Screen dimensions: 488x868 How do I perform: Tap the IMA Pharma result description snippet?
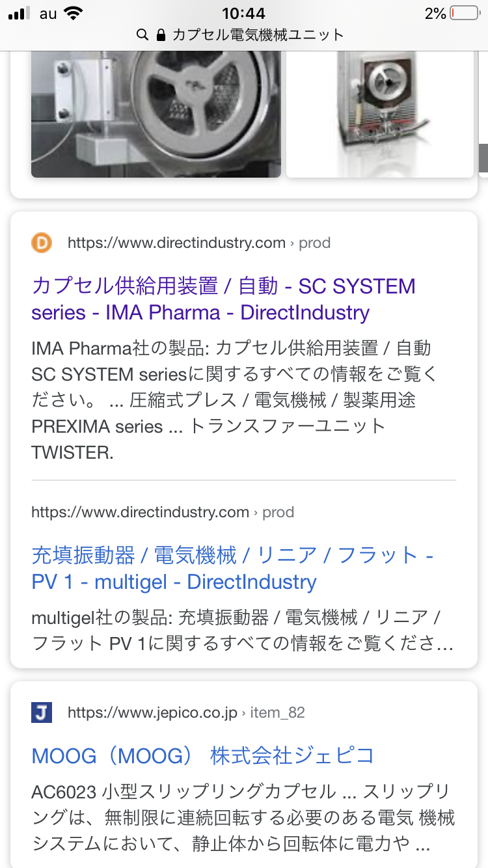tap(234, 400)
